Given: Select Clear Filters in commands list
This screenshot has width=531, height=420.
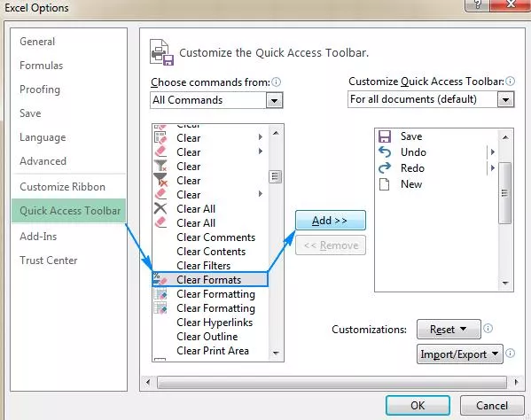Looking at the screenshot, I should tap(210, 266).
